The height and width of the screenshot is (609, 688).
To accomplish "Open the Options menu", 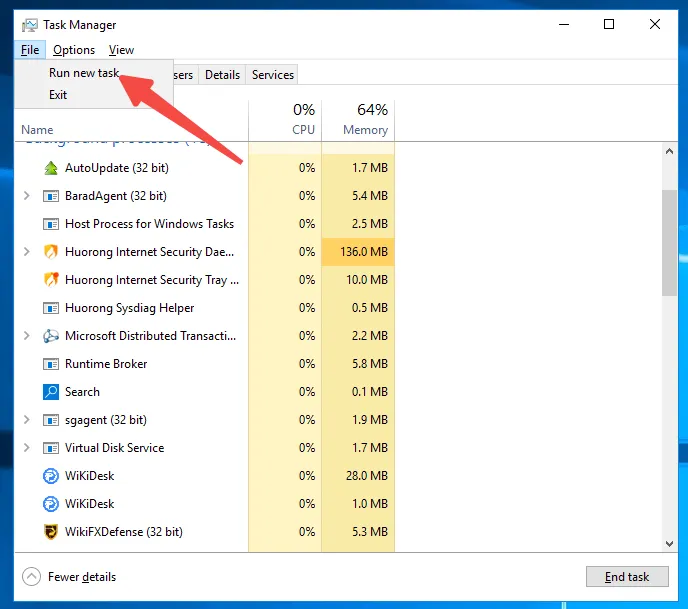I will (x=74, y=50).
